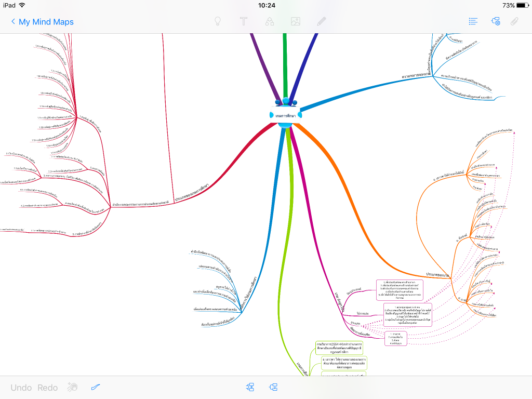Select the ประเภทของเกม orange branch label
532x399 pixels.
pos(437,274)
